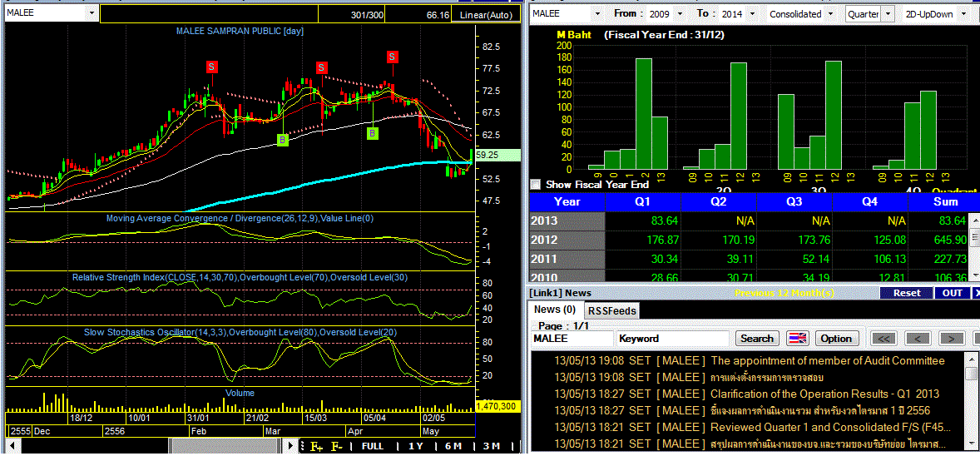Select the 2012 row in earnings table
This screenshot has width=980, height=456.
(748, 240)
